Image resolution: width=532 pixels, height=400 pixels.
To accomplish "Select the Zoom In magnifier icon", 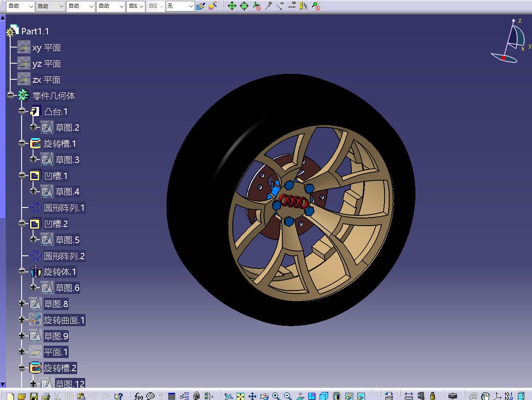I will [276, 396].
